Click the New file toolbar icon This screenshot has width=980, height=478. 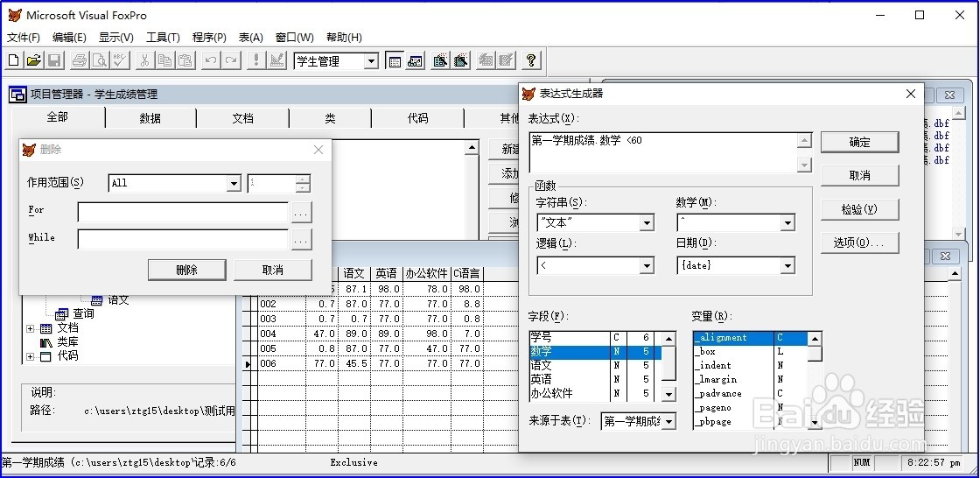pyautogui.click(x=14, y=60)
